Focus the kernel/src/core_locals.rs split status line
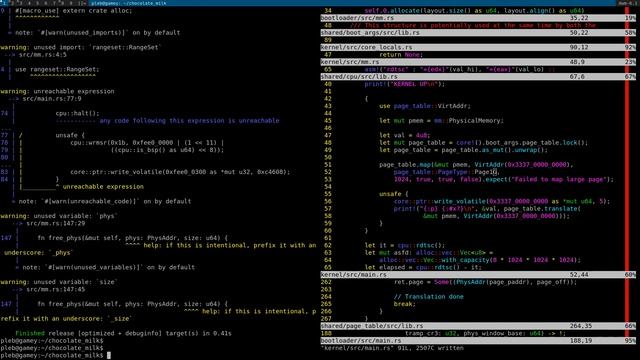This screenshot has width=640, height=360. (478, 47)
